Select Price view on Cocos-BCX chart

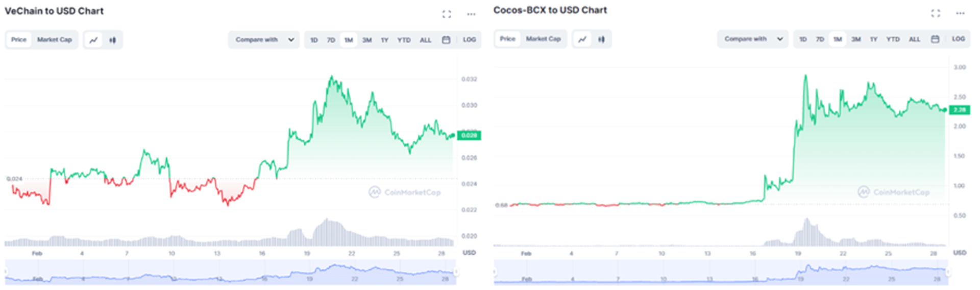[x=507, y=39]
